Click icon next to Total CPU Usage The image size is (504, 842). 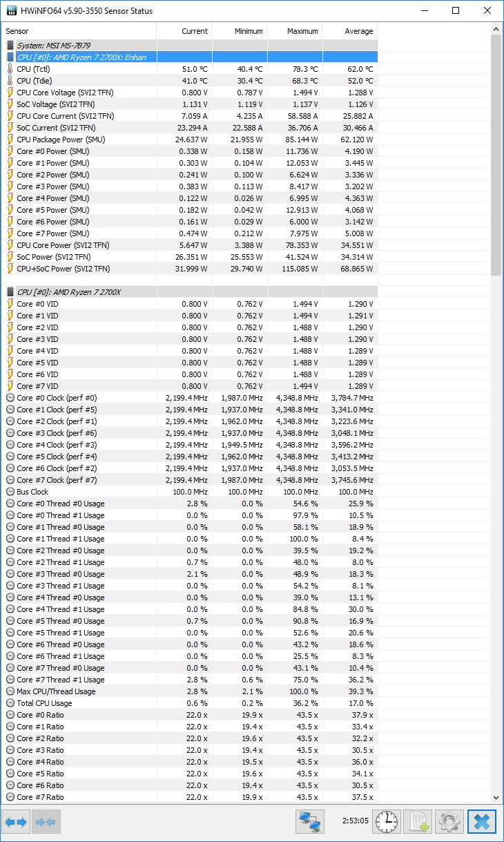(10, 703)
